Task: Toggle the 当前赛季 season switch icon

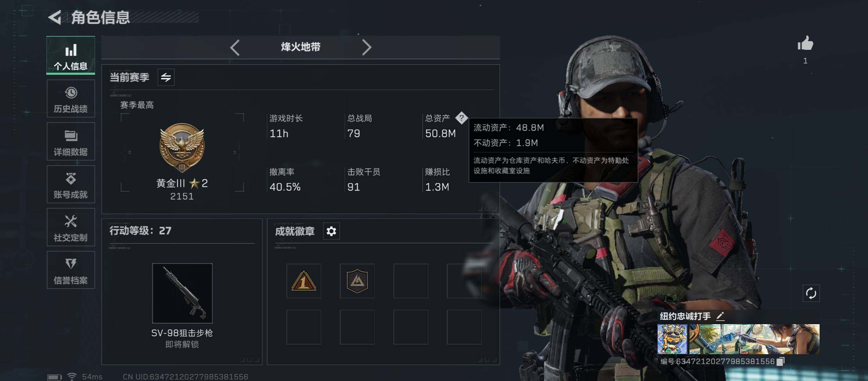Action: pos(166,77)
